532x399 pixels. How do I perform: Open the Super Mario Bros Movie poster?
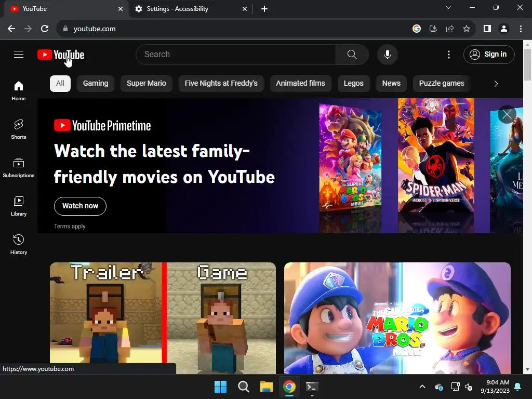pos(351,157)
